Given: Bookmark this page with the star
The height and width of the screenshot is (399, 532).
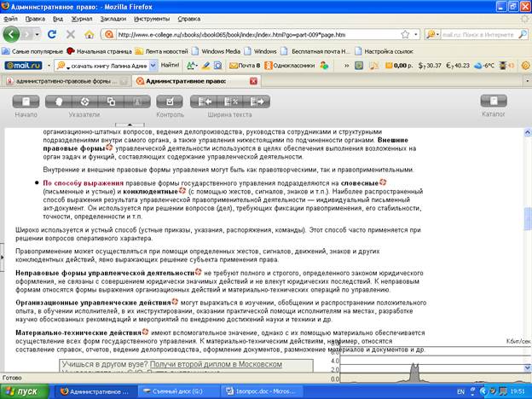Looking at the screenshot, I should click(x=405, y=34).
